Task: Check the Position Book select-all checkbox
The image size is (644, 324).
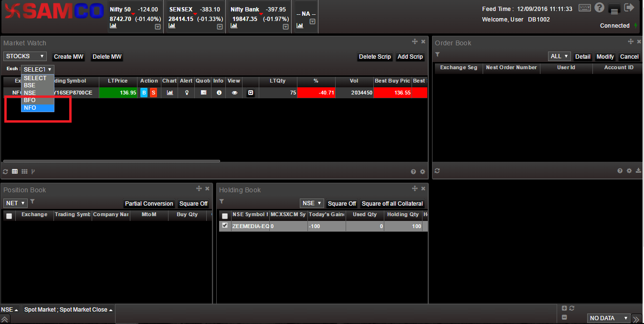Action: (9, 216)
